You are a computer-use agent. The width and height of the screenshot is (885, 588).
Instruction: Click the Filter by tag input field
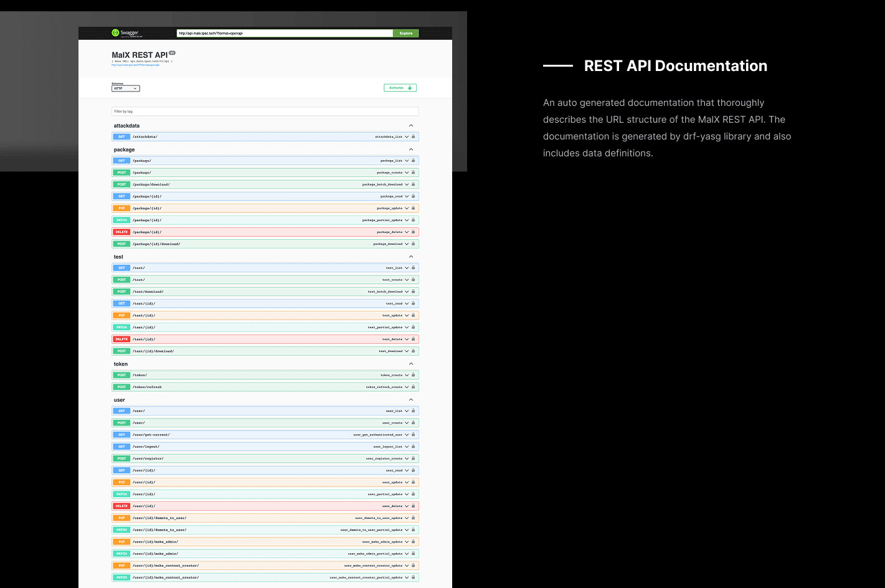point(265,111)
